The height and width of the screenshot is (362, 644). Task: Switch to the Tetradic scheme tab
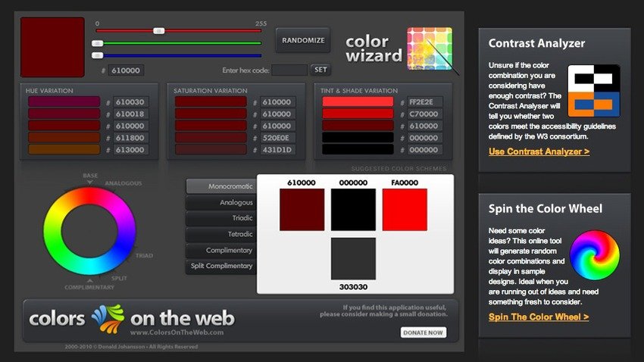pos(221,234)
